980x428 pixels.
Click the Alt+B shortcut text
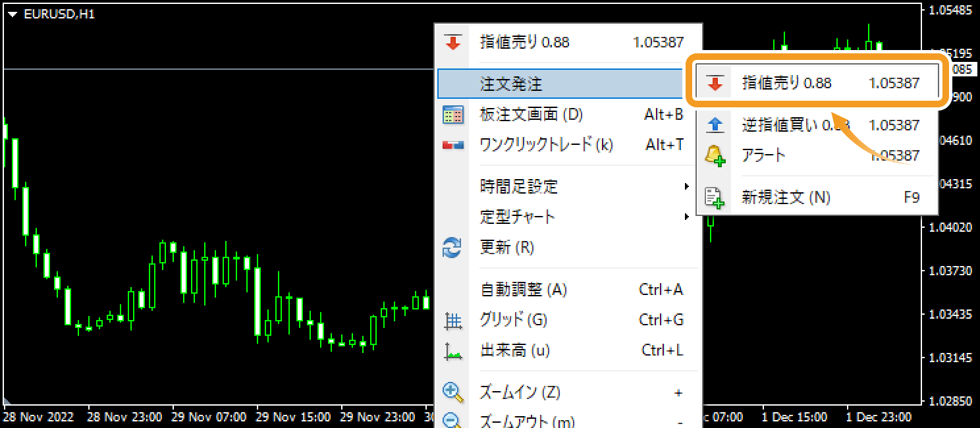point(664,115)
